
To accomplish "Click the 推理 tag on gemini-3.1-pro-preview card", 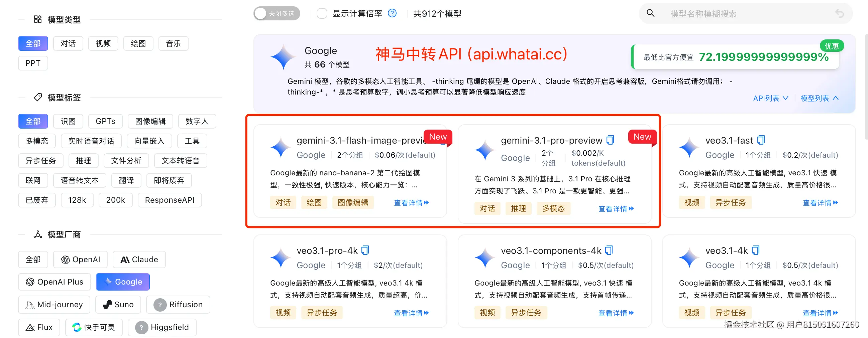I will pos(519,209).
